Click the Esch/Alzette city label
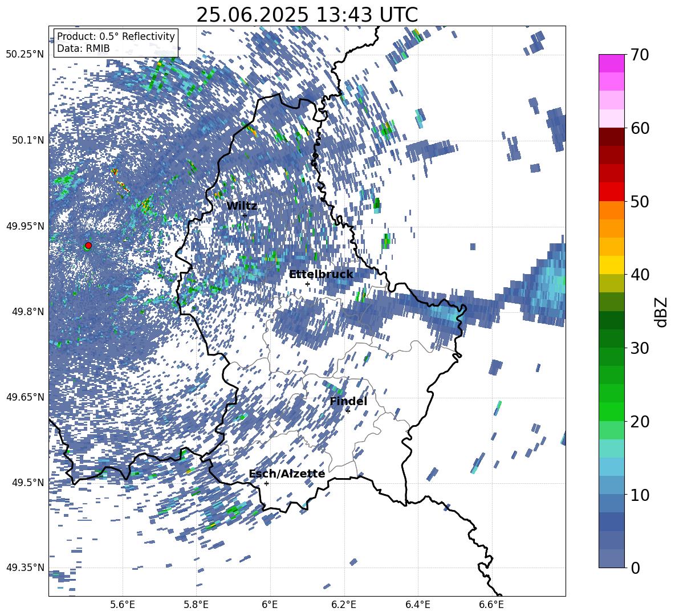Viewport: 675px width, 616px height. [x=287, y=474]
